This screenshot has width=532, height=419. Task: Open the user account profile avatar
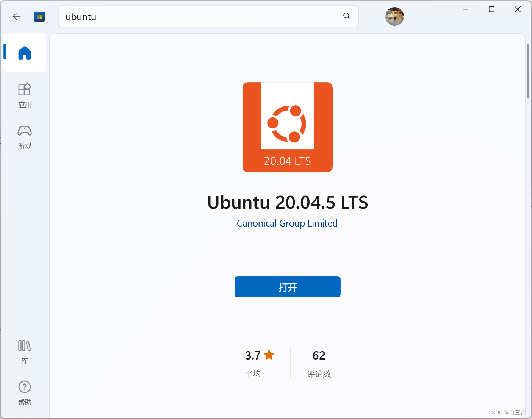tap(394, 16)
